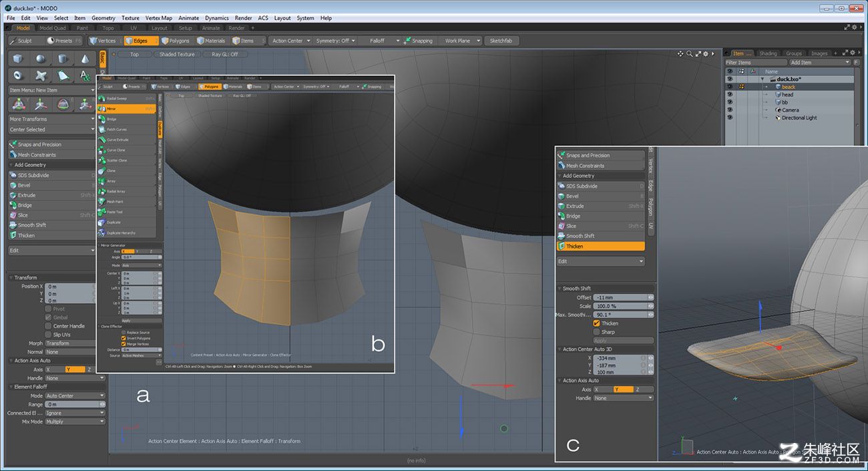Select the Cone primitive tool

click(x=84, y=59)
